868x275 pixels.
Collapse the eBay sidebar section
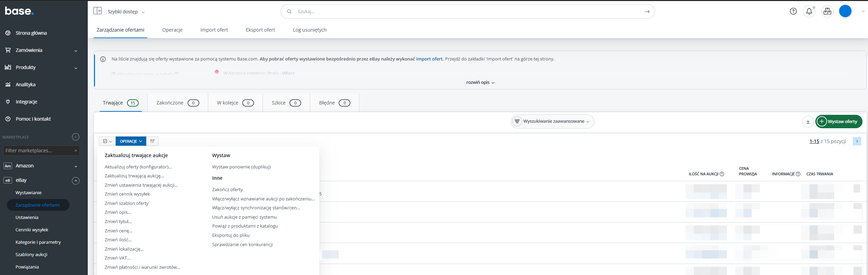[x=76, y=180]
